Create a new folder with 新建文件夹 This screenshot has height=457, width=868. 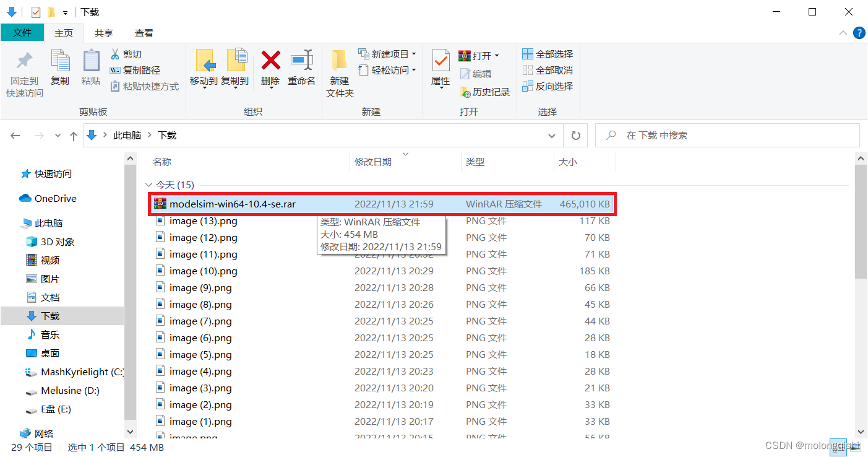click(x=340, y=73)
